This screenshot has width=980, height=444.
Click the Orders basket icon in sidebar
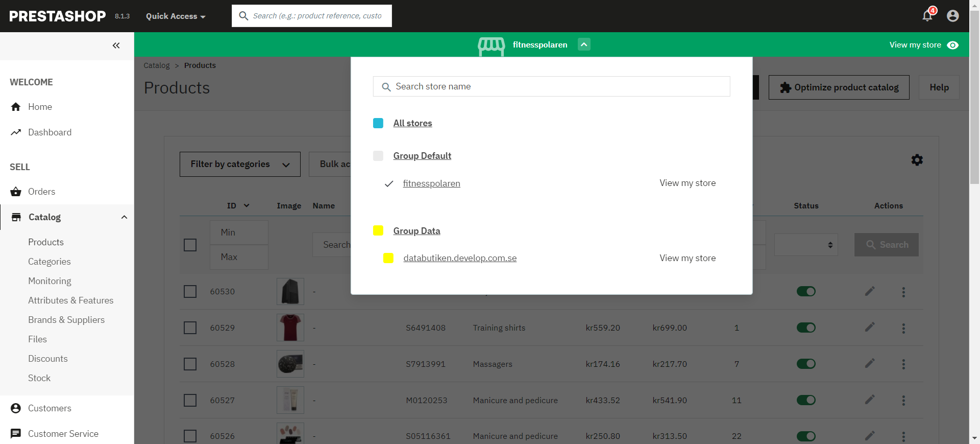(x=16, y=192)
